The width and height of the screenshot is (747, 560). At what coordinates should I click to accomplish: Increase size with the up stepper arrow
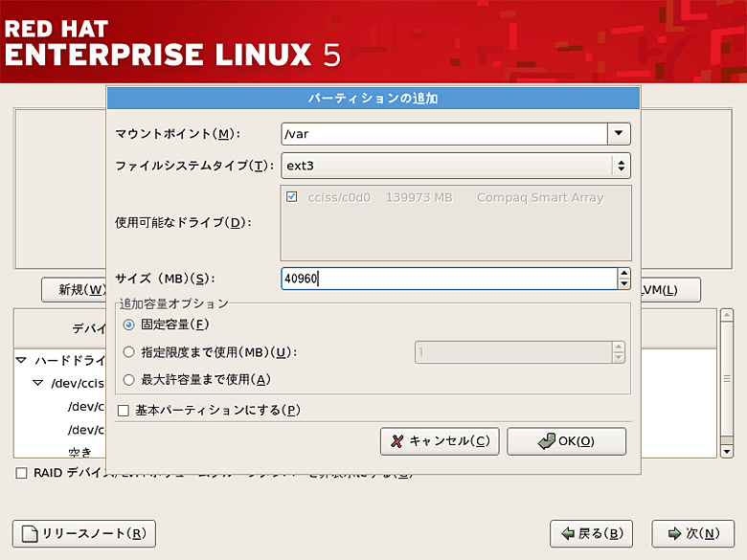(x=624, y=274)
